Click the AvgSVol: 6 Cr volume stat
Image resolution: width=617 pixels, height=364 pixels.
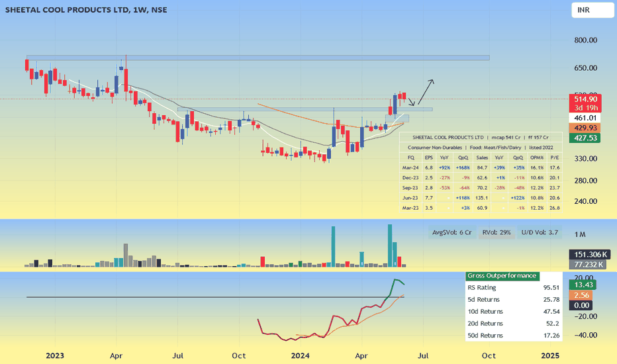(x=451, y=232)
